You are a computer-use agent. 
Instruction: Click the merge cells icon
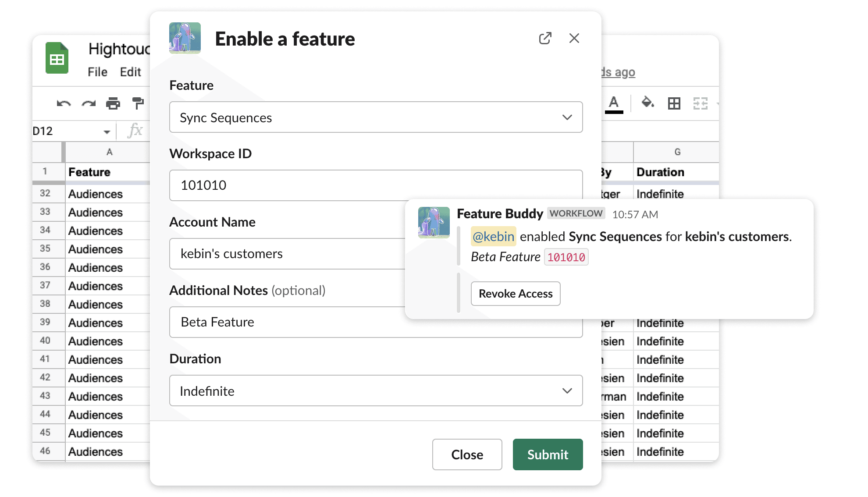[700, 103]
